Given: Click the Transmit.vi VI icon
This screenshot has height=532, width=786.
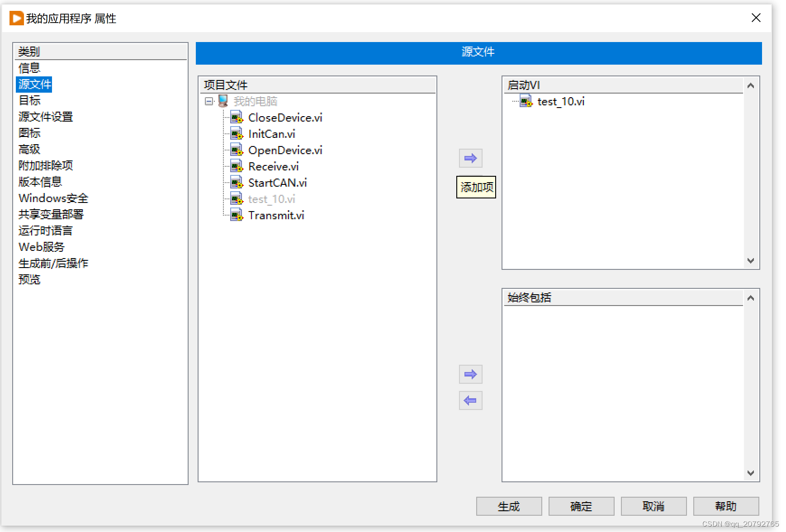Looking at the screenshot, I should 237,215.
